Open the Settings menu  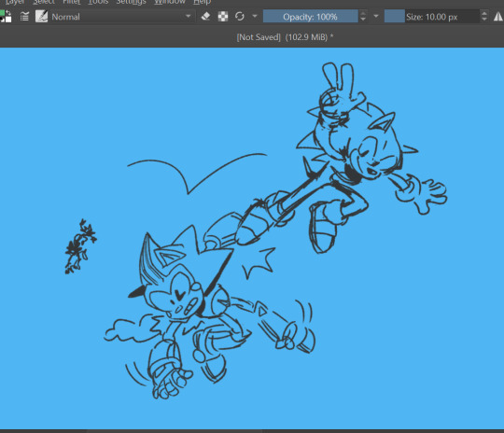pos(131,2)
